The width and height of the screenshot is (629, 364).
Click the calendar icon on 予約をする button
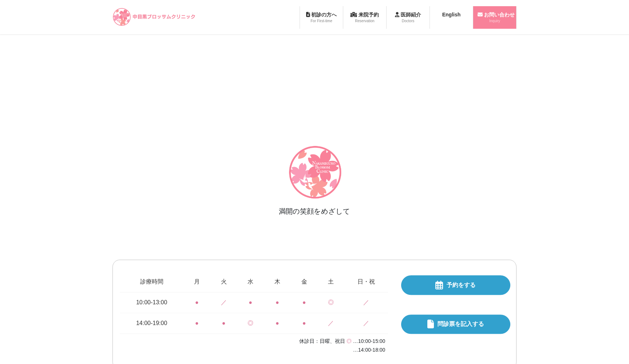tap(440, 285)
